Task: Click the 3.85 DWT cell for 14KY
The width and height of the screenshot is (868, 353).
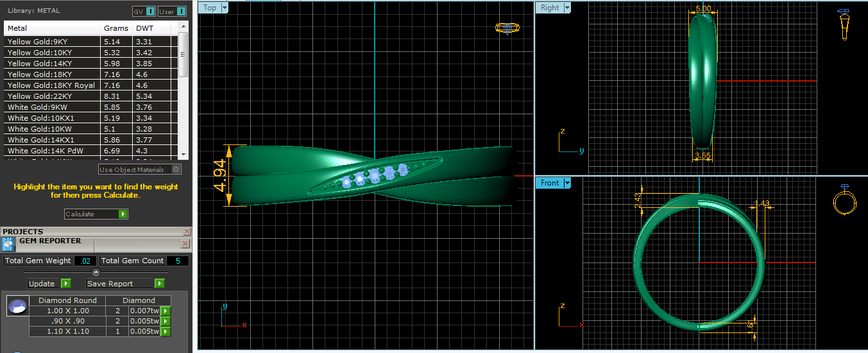Action: tap(151, 63)
